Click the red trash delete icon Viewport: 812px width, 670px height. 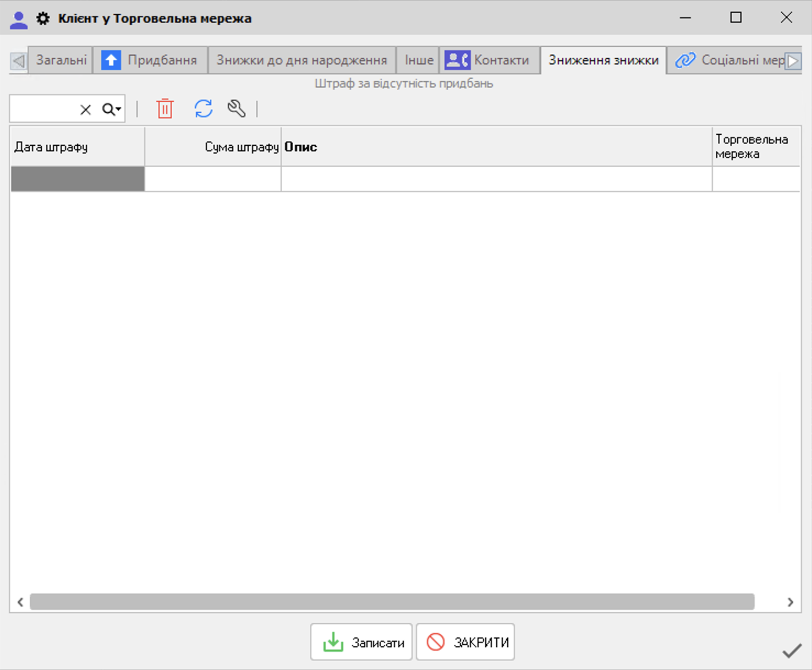click(164, 108)
